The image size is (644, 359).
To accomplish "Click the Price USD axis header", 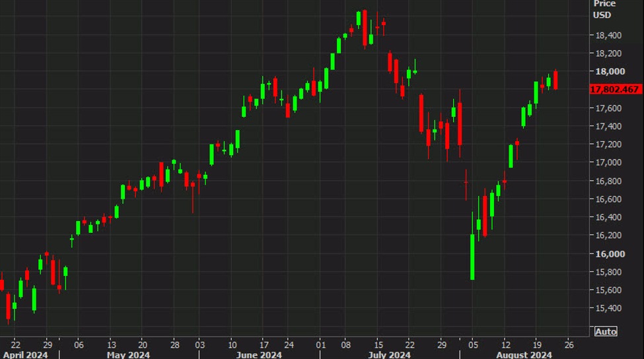I will pyautogui.click(x=604, y=9).
